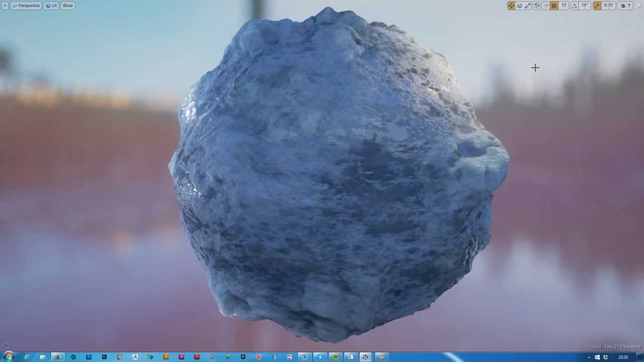Select the rotate gizmo tool
This screenshot has height=362, width=644.
[520, 6]
